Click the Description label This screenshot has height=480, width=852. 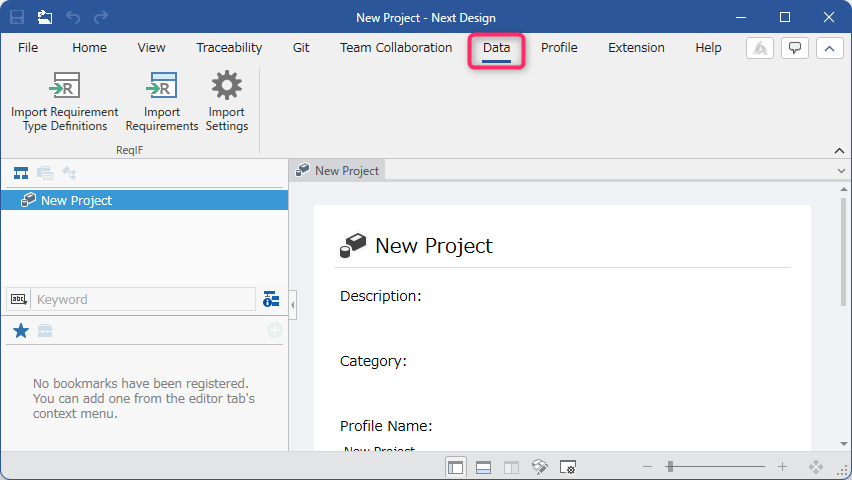click(380, 296)
